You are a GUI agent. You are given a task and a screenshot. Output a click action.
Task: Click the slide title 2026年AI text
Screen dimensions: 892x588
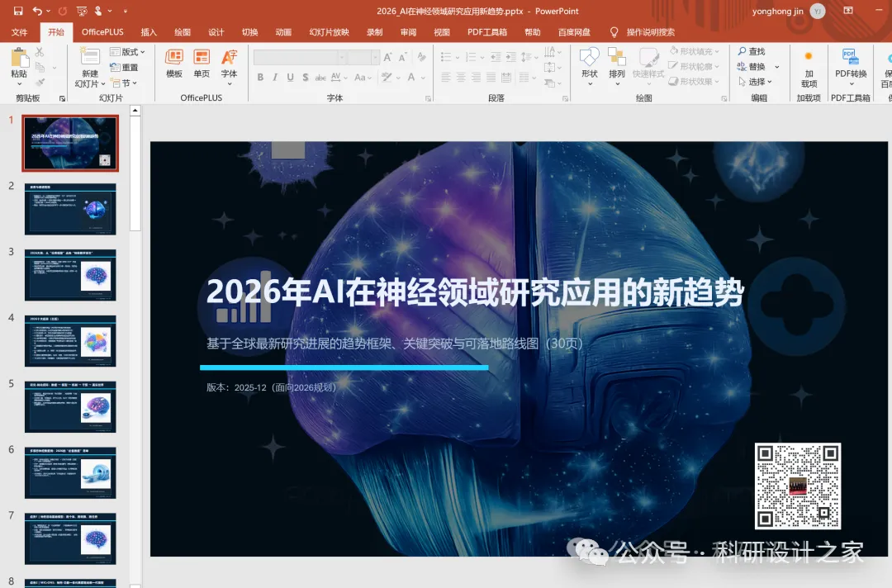pos(474,292)
